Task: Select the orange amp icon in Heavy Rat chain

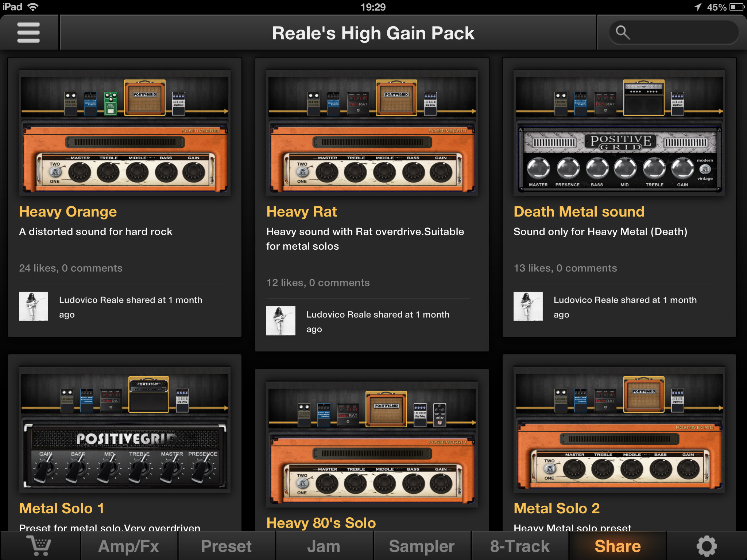Action: (396, 98)
